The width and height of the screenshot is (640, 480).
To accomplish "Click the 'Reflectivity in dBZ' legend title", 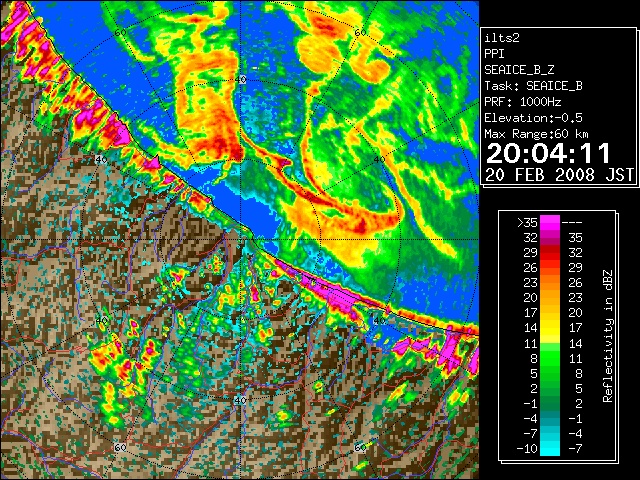I will [607, 336].
